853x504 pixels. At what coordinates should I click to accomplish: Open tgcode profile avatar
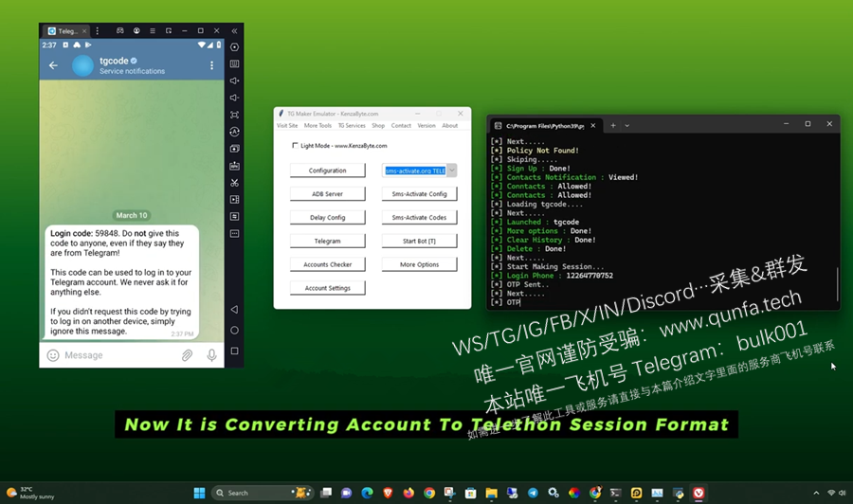(83, 65)
